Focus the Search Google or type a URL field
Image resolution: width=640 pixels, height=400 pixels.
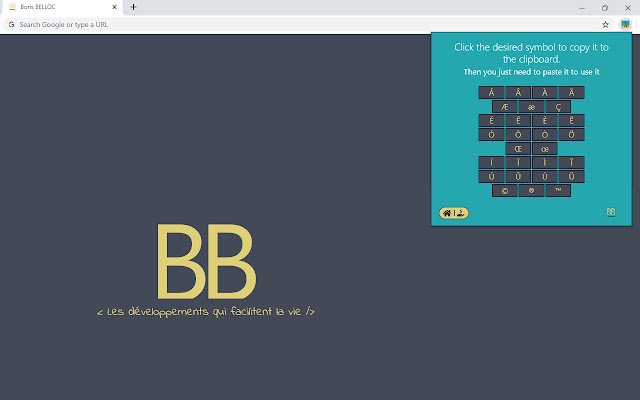(302, 24)
